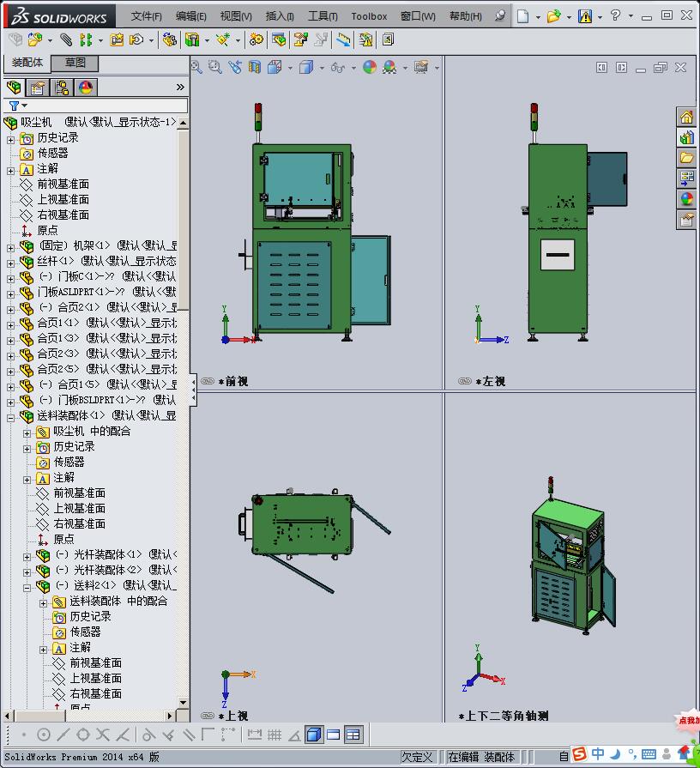The height and width of the screenshot is (768, 700).
Task: Click the Toolbox menu item
Action: 369,15
